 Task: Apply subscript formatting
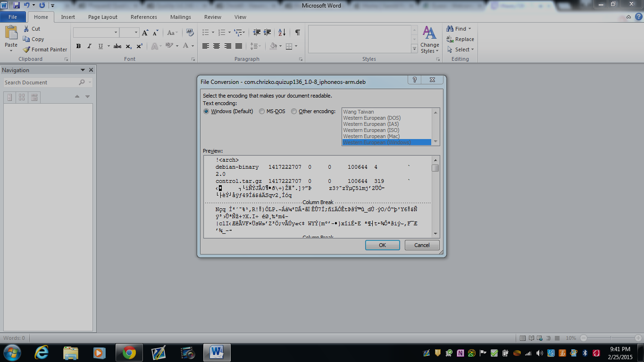(129, 46)
